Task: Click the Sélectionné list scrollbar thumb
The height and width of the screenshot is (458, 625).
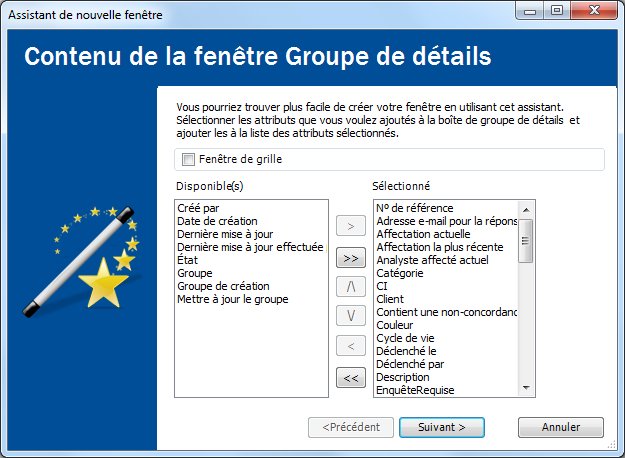Action: tap(525, 241)
